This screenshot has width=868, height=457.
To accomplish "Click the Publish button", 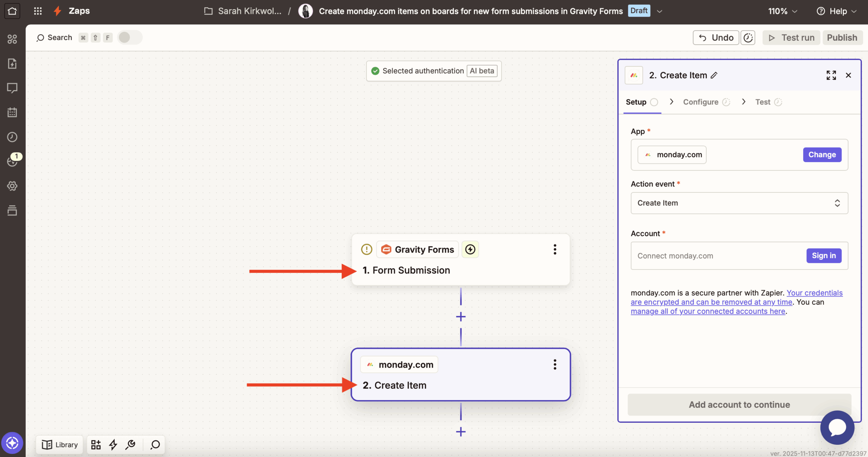I will (842, 37).
